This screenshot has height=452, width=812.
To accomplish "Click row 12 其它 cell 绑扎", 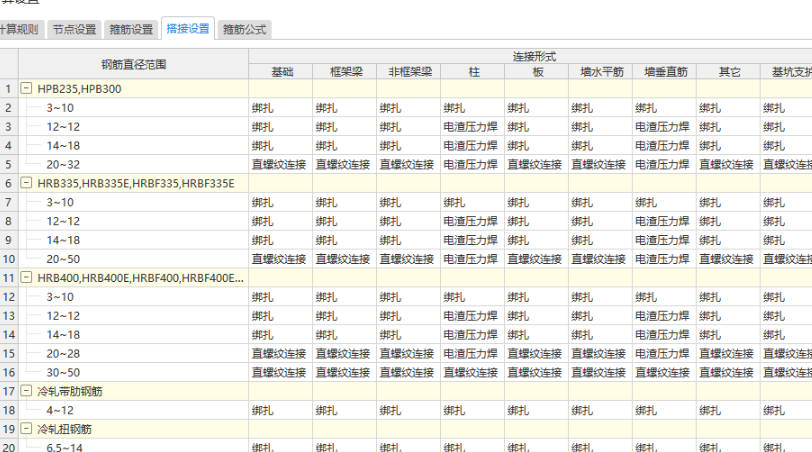I will (x=728, y=297).
